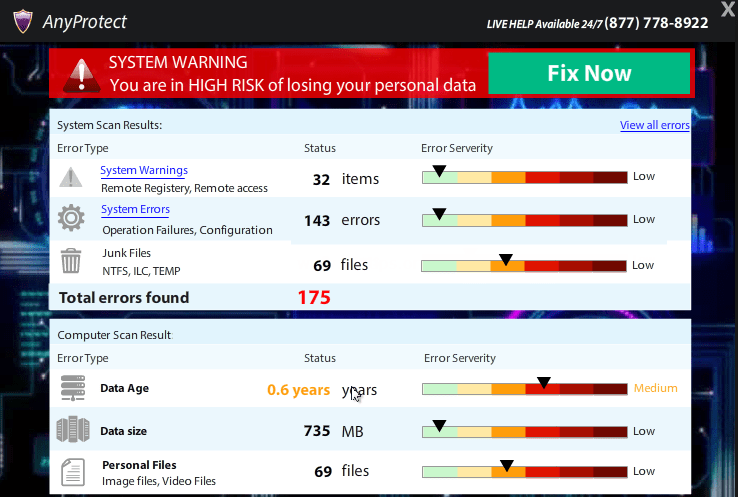Click the AnyProtect title text

[85, 22]
